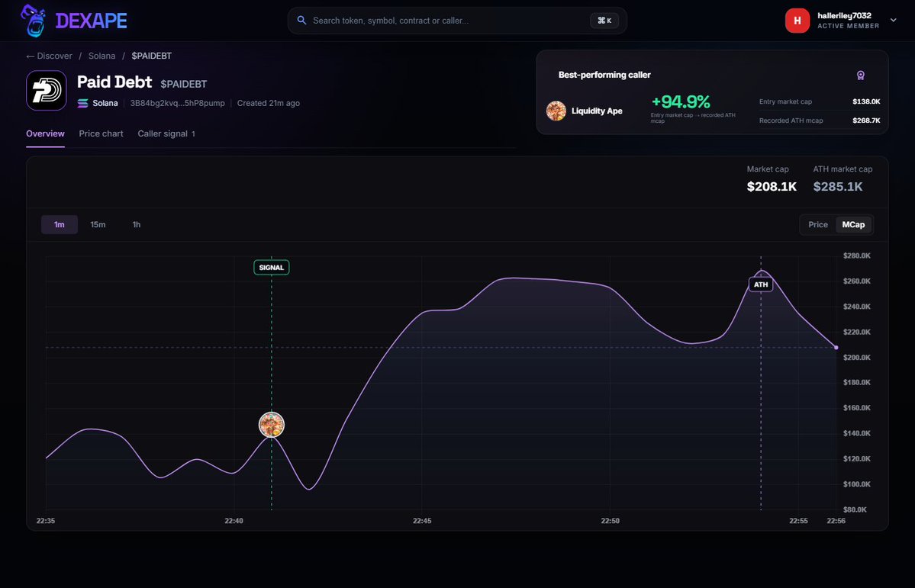The width and height of the screenshot is (915, 588).
Task: Click the $285.1K ATH market cap value
Action: click(x=838, y=187)
